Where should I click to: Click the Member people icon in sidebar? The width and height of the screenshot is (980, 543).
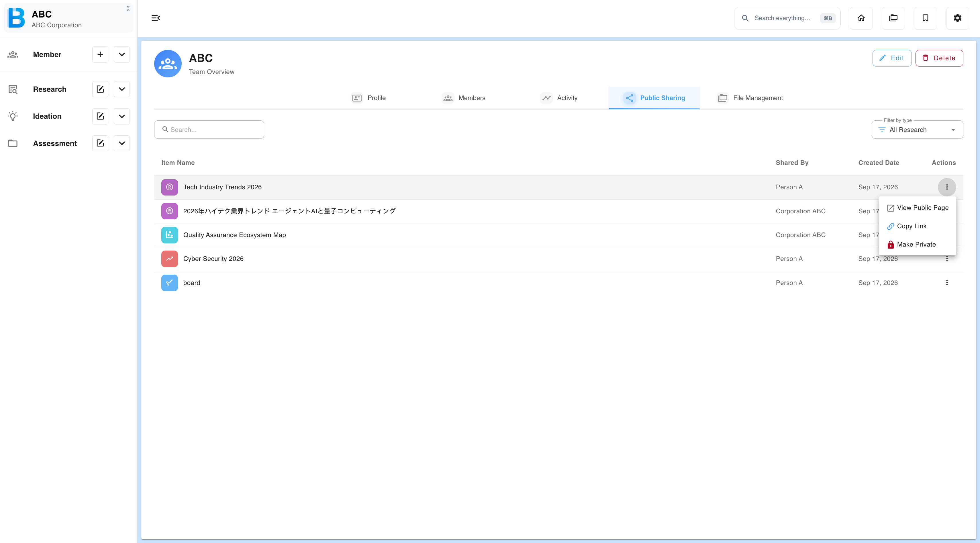click(x=13, y=54)
